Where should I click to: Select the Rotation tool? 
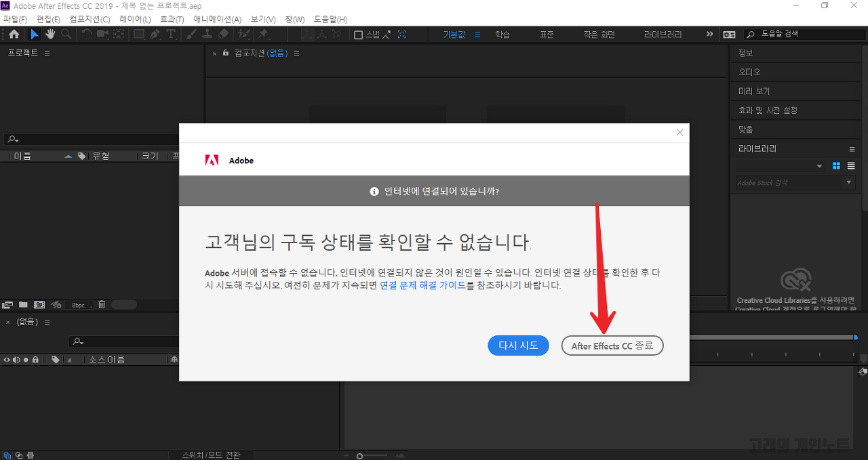pos(87,35)
